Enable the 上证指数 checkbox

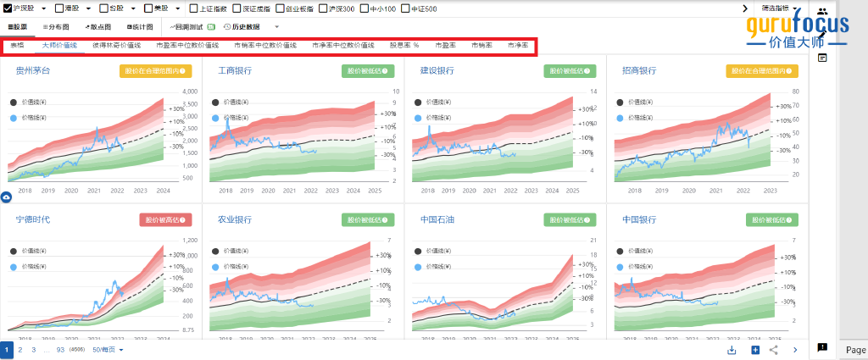193,8
